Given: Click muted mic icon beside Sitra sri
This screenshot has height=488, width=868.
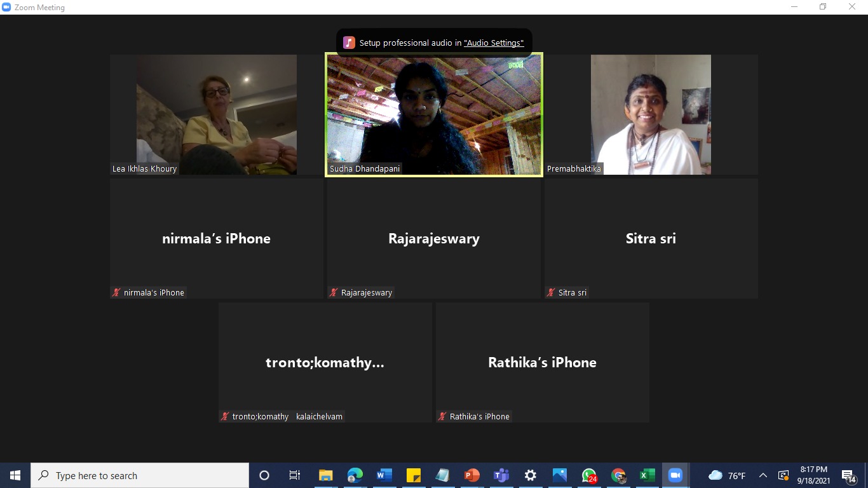Looking at the screenshot, I should [551, 293].
